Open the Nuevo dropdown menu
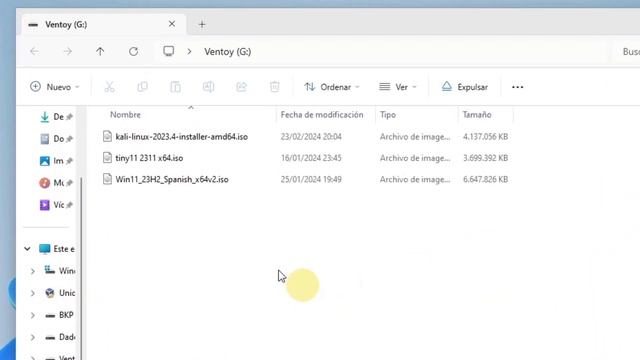This screenshot has width=640, height=360. coord(55,87)
